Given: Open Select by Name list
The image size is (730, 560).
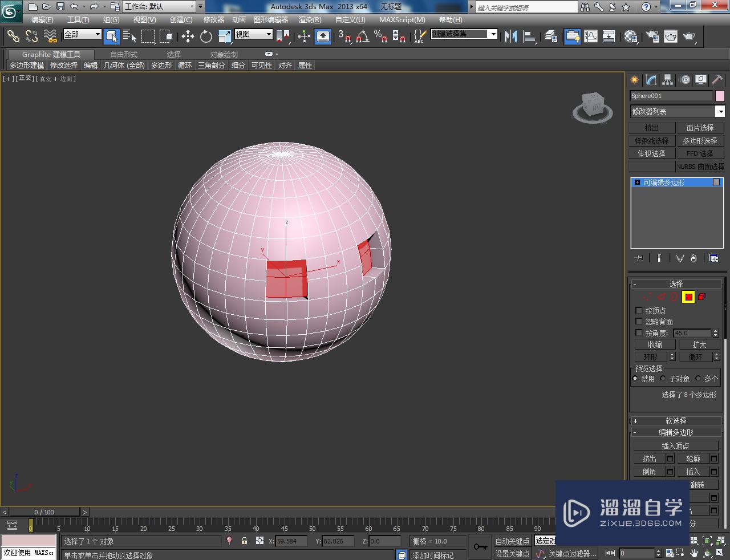Looking at the screenshot, I should pyautogui.click(x=129, y=36).
